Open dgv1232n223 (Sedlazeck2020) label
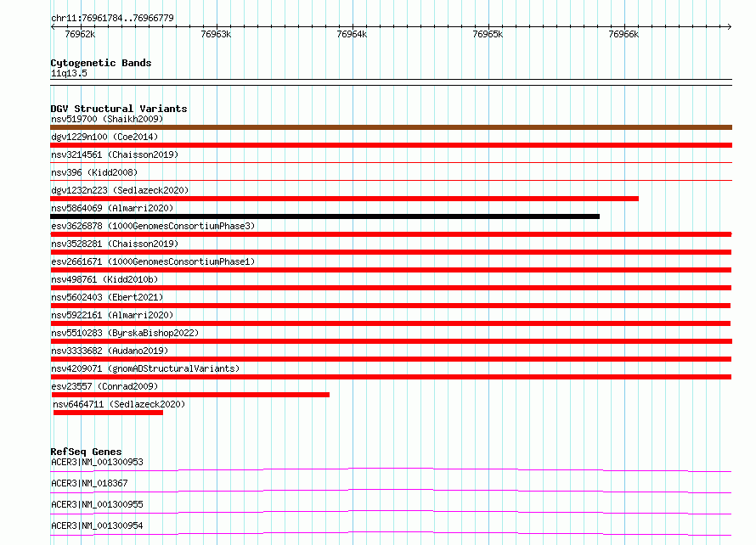This screenshot has height=545, width=756. tap(120, 190)
